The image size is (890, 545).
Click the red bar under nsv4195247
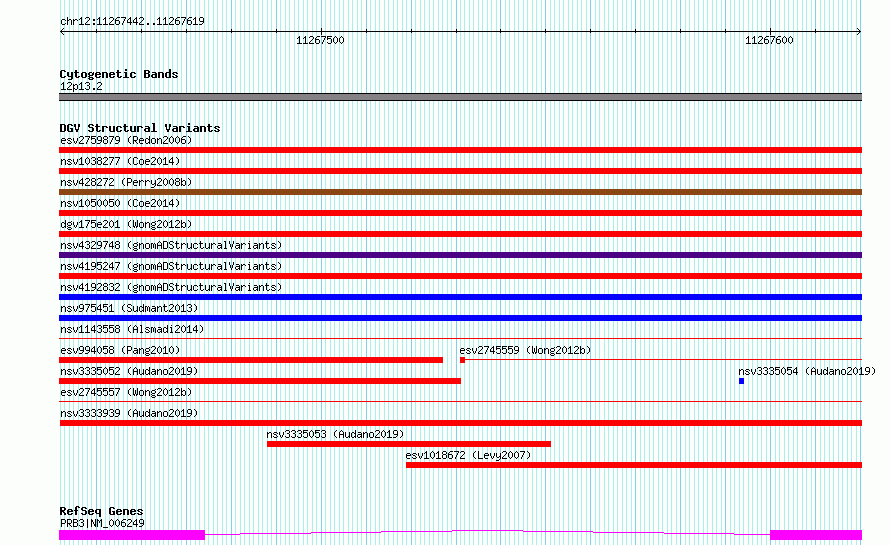click(460, 276)
